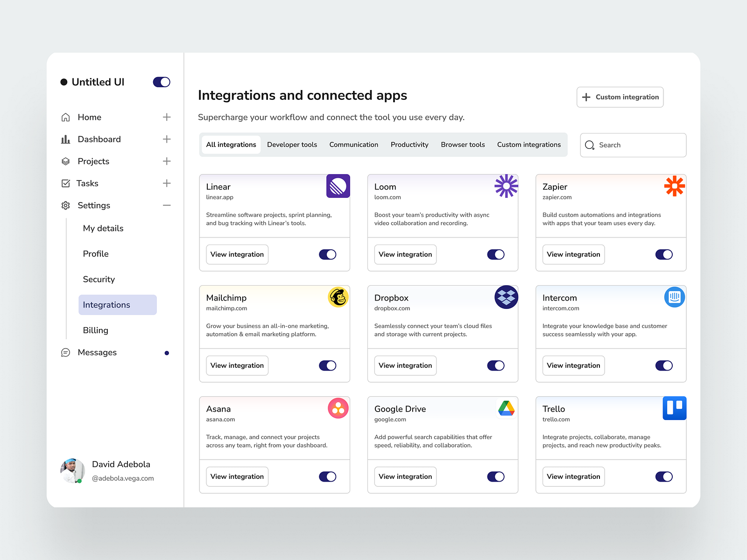Viewport: 747px width, 560px height.
Task: View integration for Mailchimp
Action: pos(237,365)
